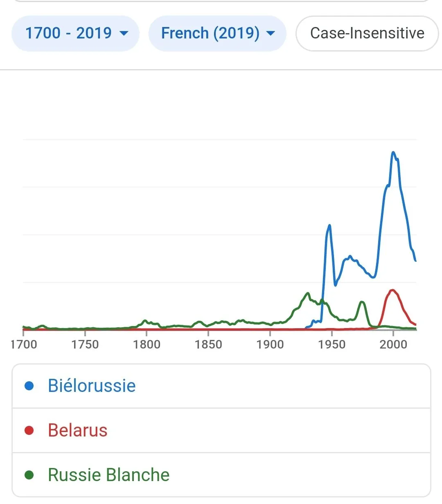Click the blue line spike just before 1950
This screenshot has width=442, height=504.
[x=329, y=225]
